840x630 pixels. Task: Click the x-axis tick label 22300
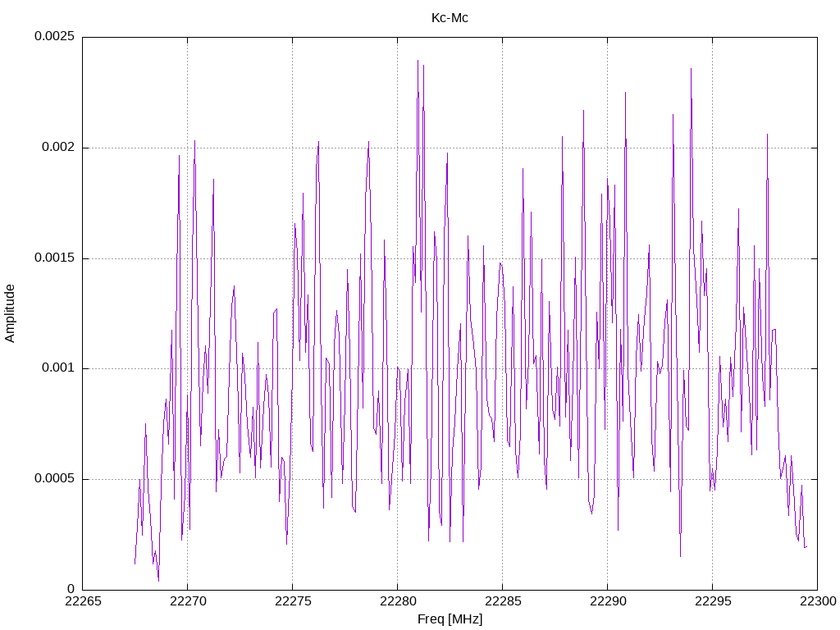point(818,601)
